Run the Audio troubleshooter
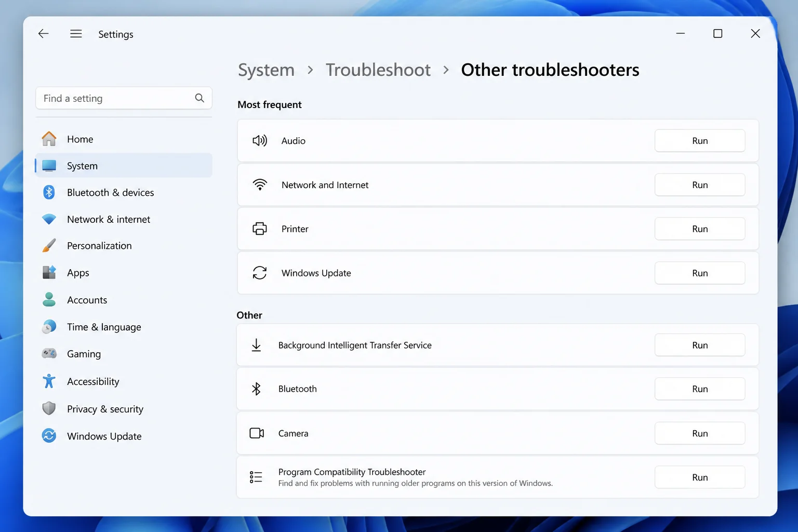 pos(700,141)
